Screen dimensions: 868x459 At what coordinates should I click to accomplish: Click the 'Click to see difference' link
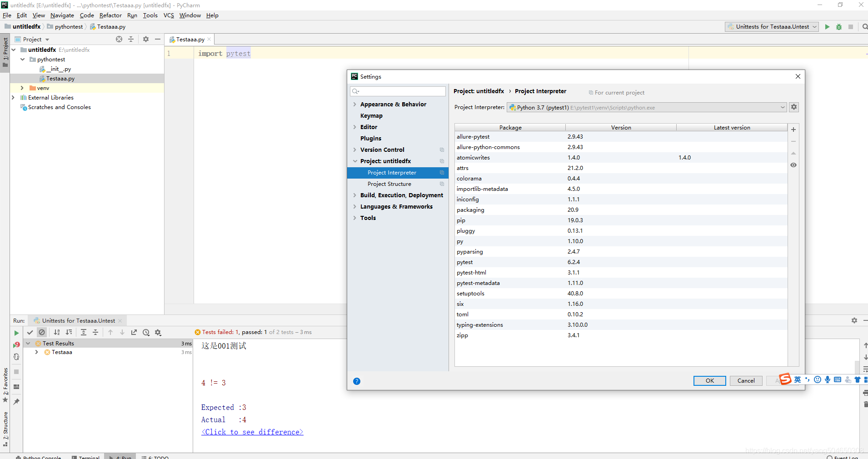[252, 432]
